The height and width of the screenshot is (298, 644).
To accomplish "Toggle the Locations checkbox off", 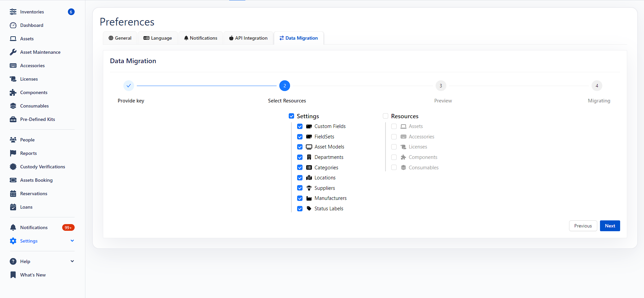I will (300, 178).
